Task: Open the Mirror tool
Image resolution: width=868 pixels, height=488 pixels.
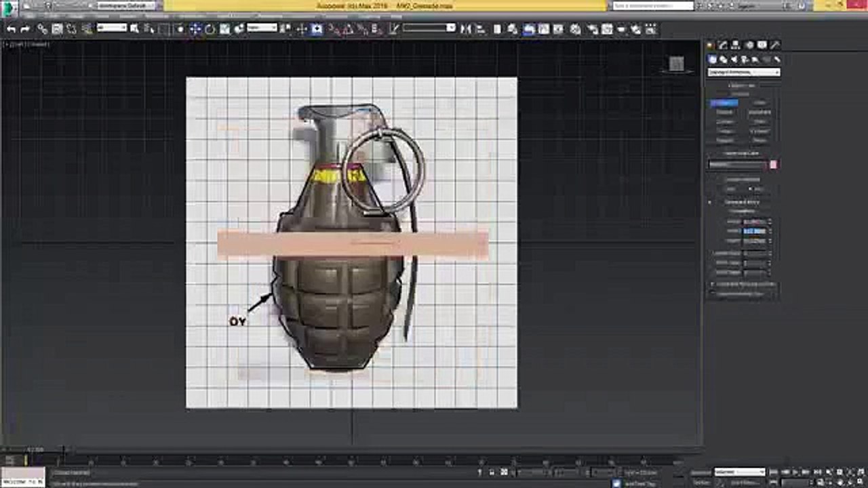Action: coord(465,29)
